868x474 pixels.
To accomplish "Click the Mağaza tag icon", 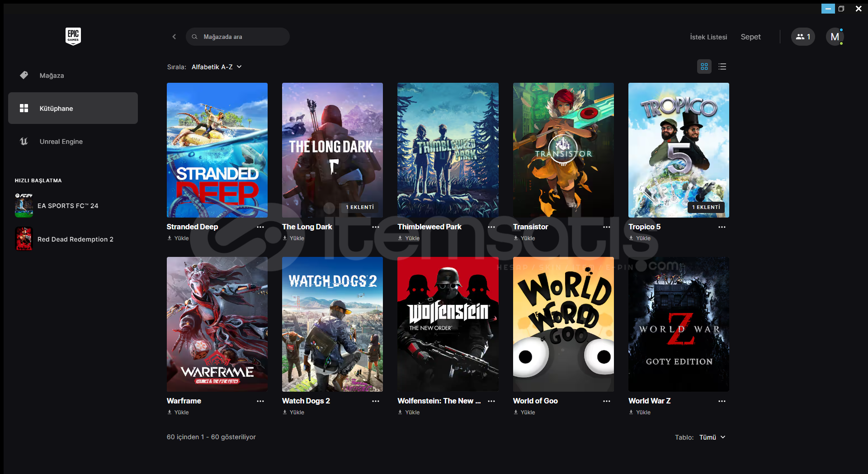I will click(x=24, y=75).
